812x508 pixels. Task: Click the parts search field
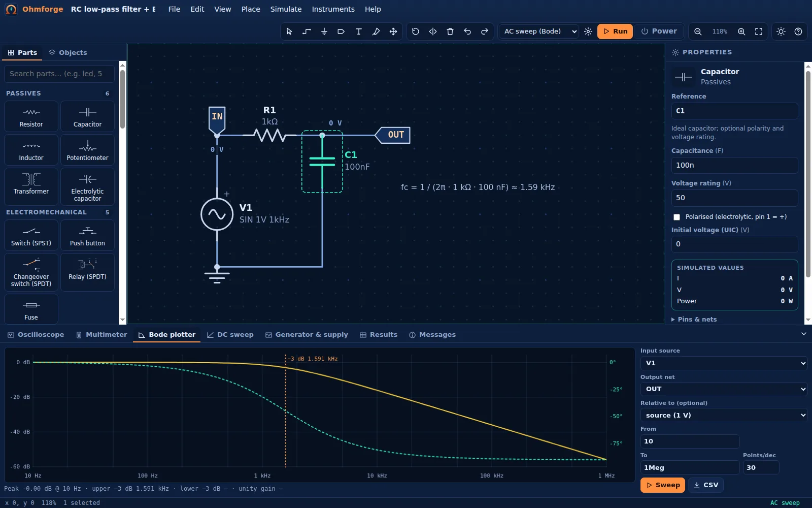pos(60,74)
